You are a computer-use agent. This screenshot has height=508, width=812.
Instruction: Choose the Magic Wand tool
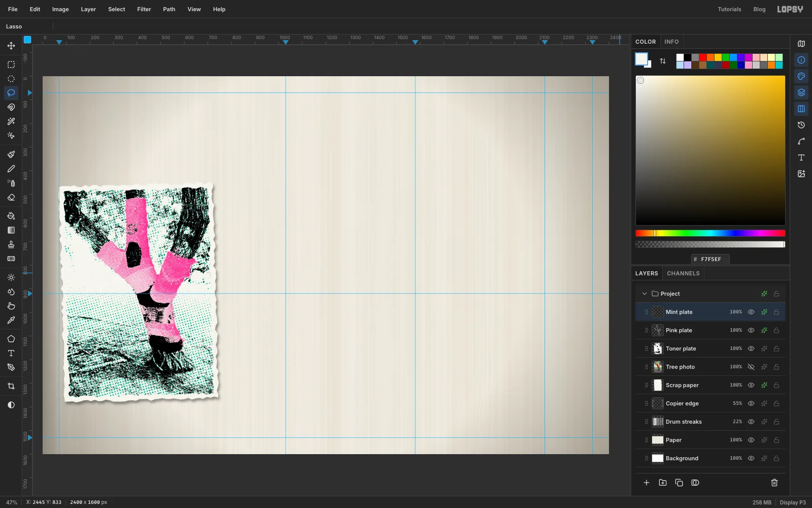(x=11, y=121)
